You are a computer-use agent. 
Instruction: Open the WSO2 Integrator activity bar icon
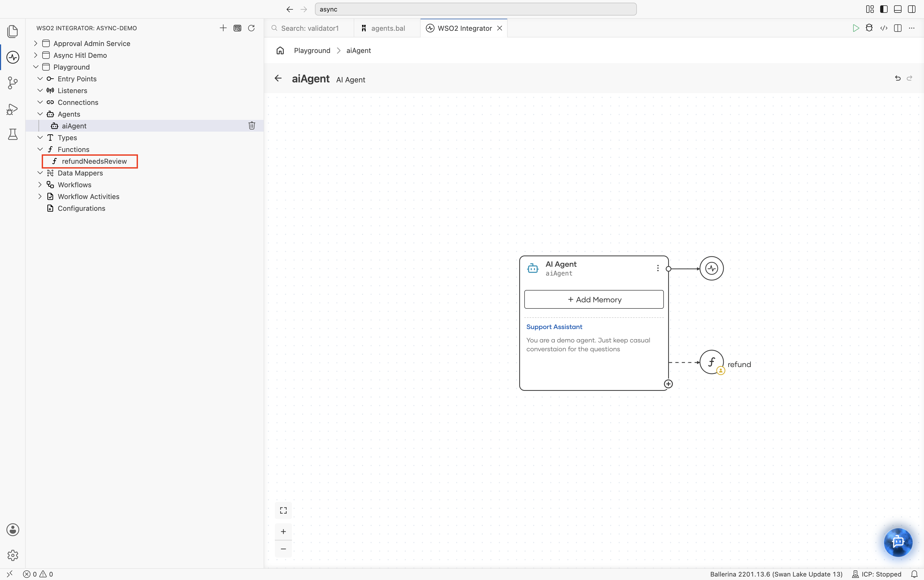(13, 58)
